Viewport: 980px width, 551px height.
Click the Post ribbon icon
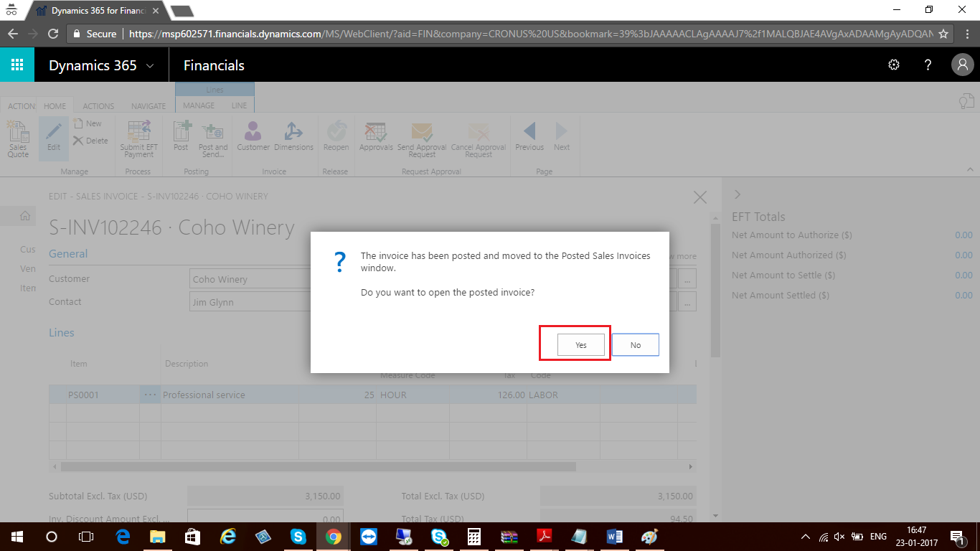pyautogui.click(x=181, y=136)
